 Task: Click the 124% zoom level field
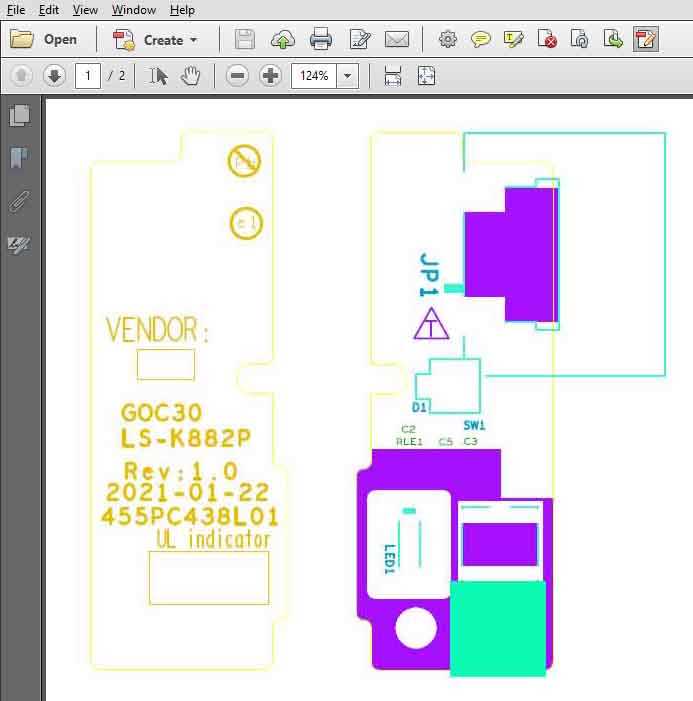(314, 76)
